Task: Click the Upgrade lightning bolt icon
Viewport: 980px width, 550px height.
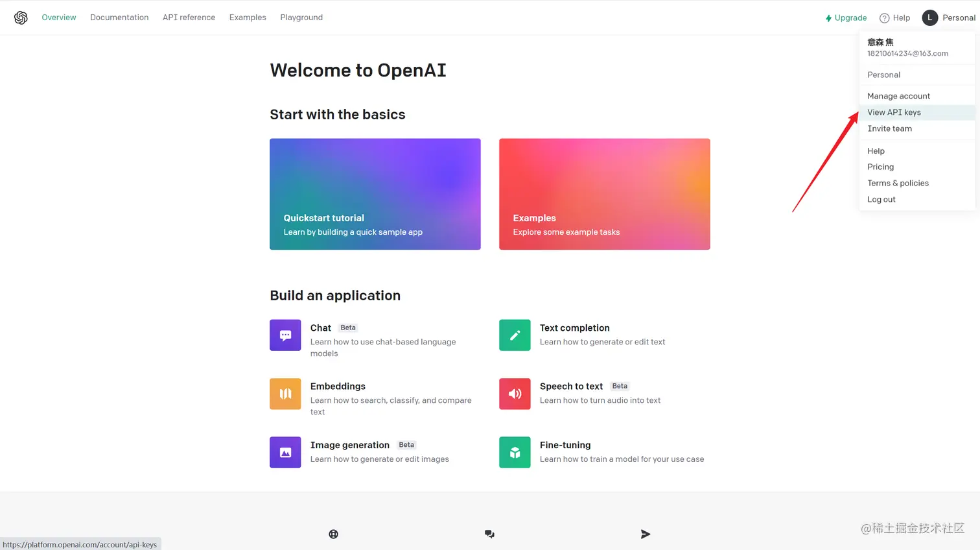Action: [828, 18]
